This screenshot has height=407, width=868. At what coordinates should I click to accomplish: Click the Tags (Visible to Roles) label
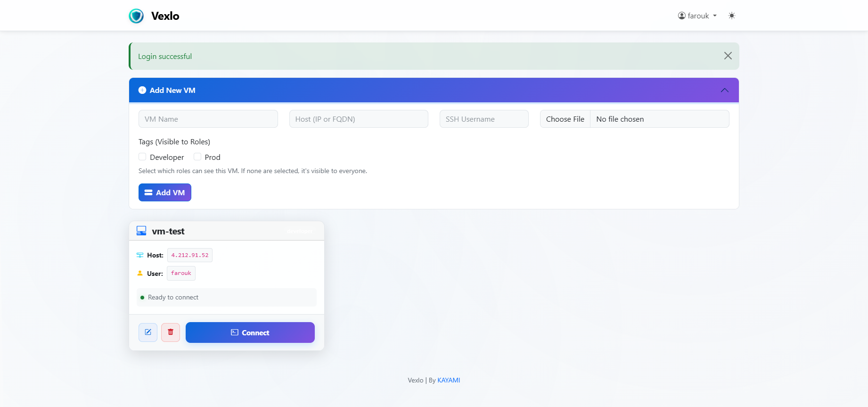click(174, 141)
